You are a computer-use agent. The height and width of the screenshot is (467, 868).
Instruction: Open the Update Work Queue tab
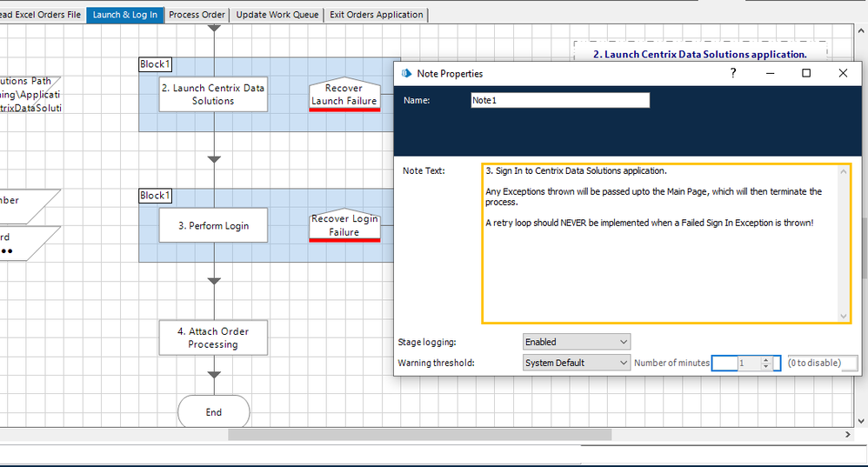[277, 15]
